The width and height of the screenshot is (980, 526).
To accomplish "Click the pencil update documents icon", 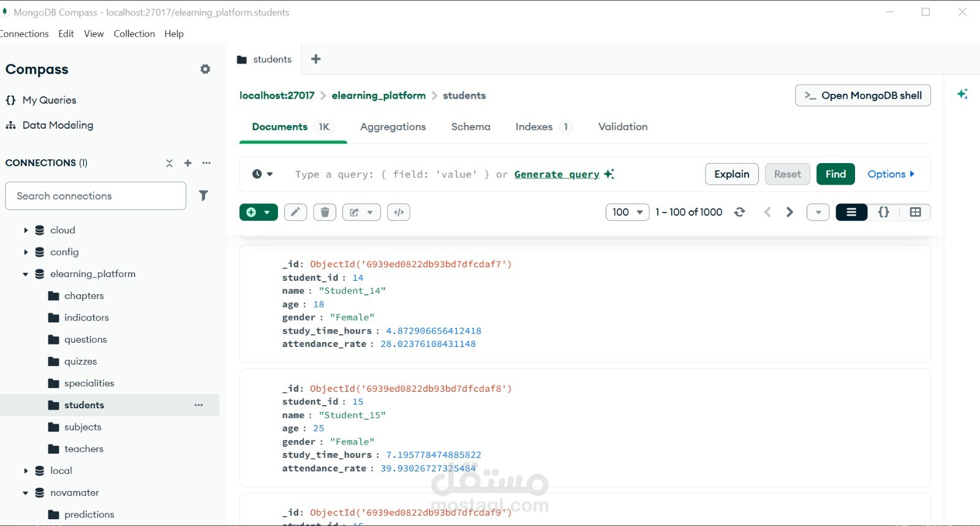I will [x=295, y=212].
